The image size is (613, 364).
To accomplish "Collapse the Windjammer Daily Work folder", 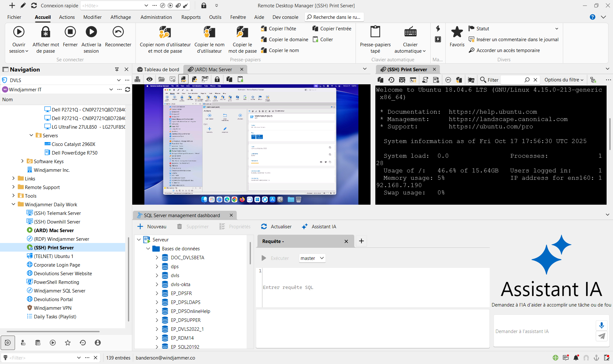I will tap(13, 204).
